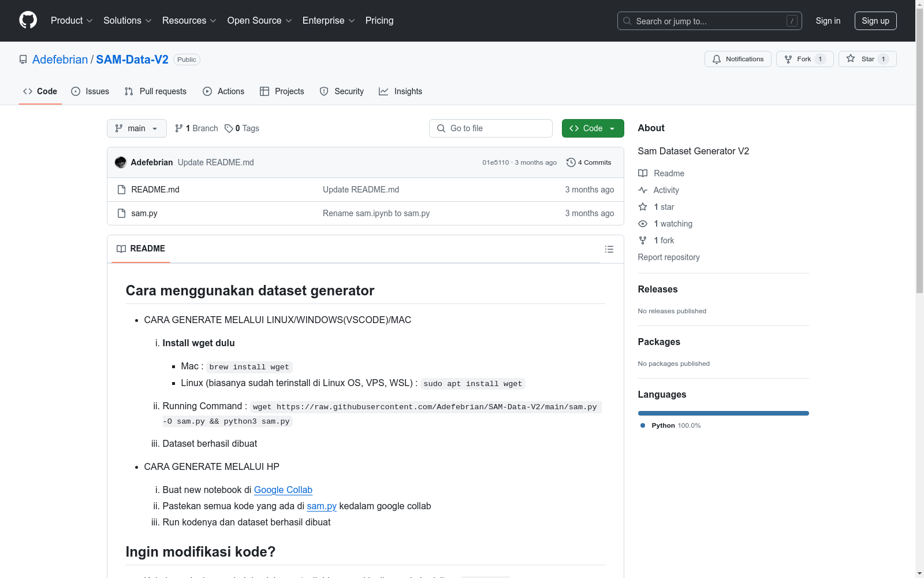Open the Adefebrian owner profile link
This screenshot has height=578, width=924.
60,60
